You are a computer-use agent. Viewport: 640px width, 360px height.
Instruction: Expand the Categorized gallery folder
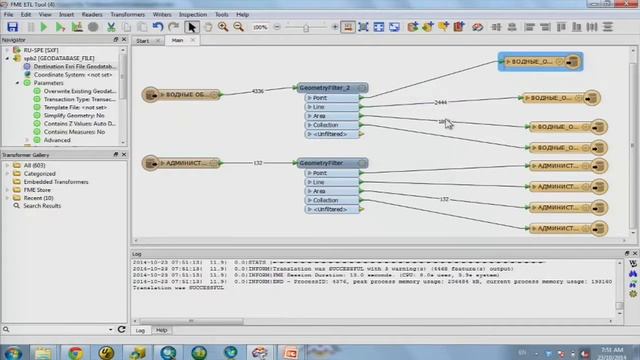[x=7, y=173]
